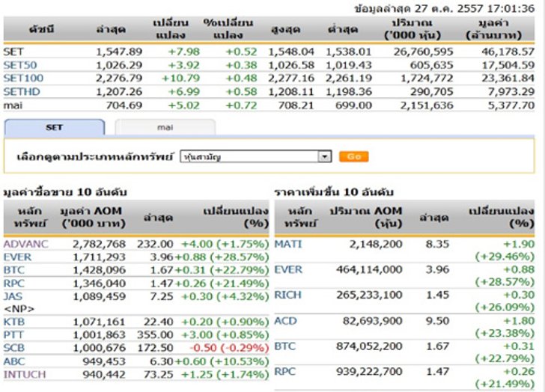
Task: Select SET100 change +10.79
Action: (x=180, y=78)
